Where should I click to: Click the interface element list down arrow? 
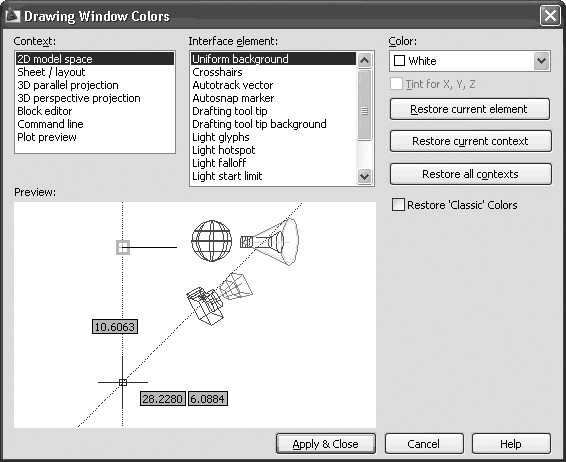point(364,176)
